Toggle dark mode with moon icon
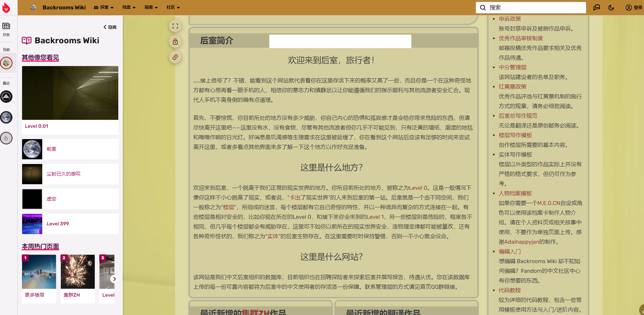This screenshot has width=644, height=315. point(611,8)
